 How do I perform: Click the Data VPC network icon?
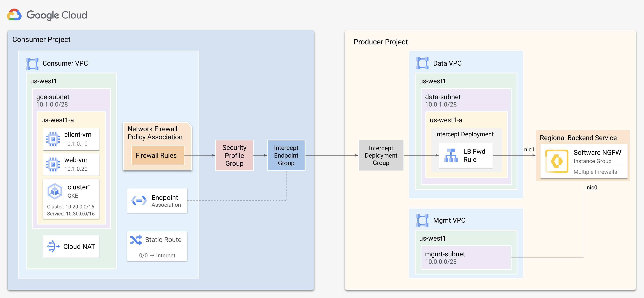point(422,63)
